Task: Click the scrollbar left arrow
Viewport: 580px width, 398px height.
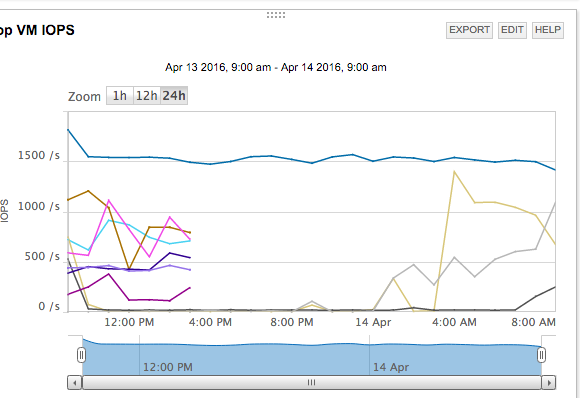Action: (x=75, y=382)
